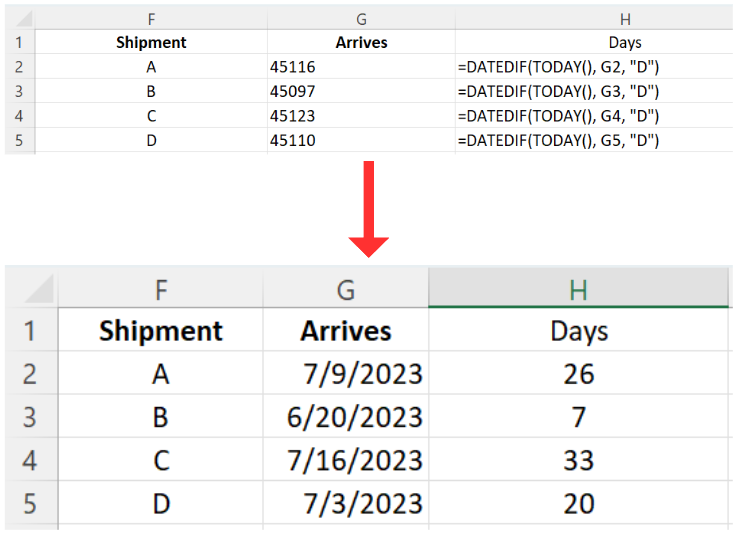Click the Days result of 7 for shipment B
737x534 pixels.
coord(578,417)
